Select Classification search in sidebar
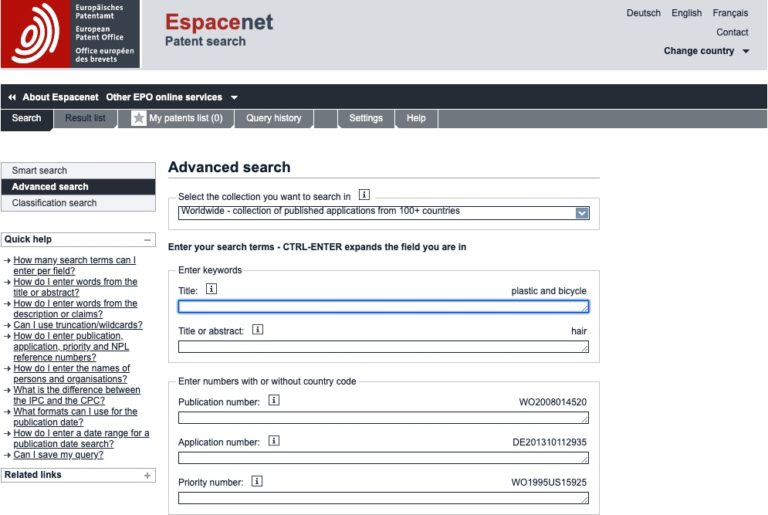768x515 pixels. coord(78,203)
